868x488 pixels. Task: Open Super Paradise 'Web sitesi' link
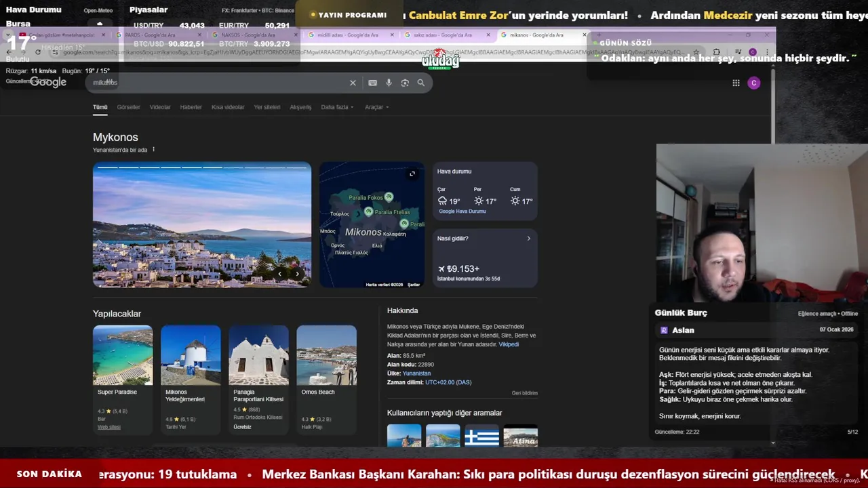tap(108, 427)
